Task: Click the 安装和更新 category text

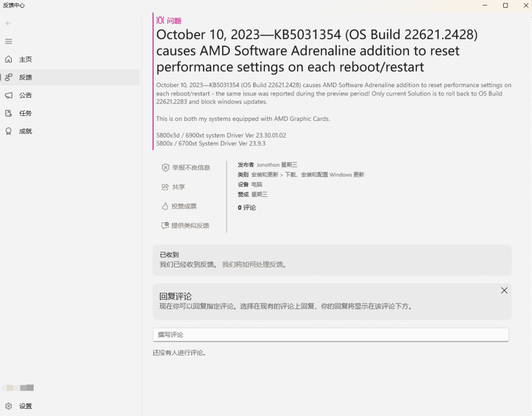Action: click(x=265, y=175)
